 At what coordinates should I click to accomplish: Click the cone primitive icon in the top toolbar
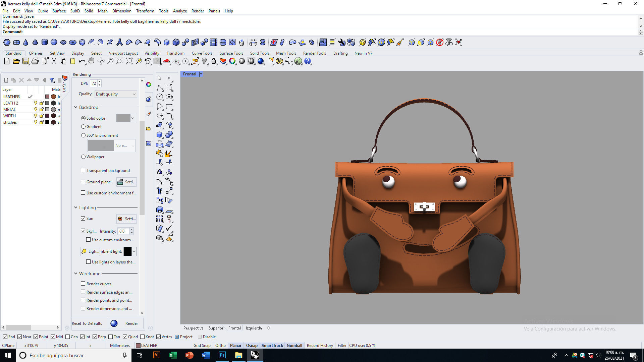26,42
